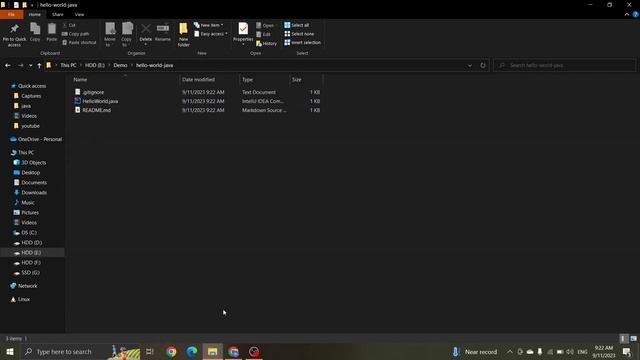Open file Properties
The image size is (640, 360).
coord(243,33)
